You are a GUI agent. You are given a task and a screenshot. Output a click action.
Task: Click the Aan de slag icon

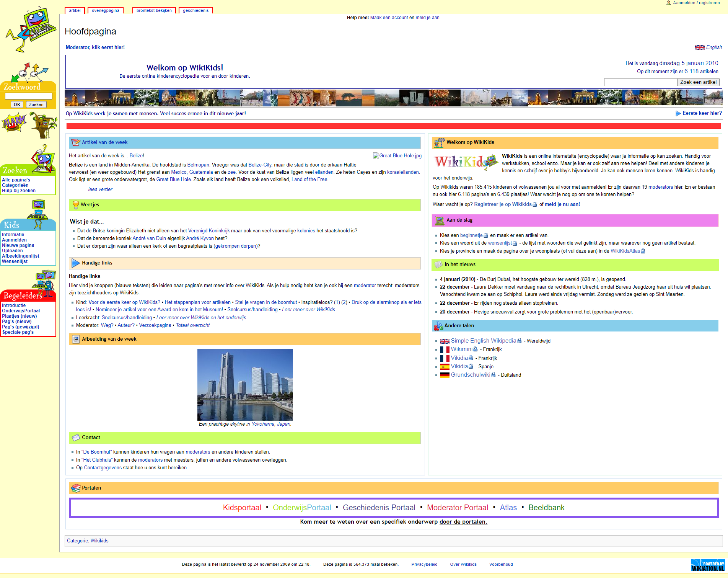[x=440, y=220]
